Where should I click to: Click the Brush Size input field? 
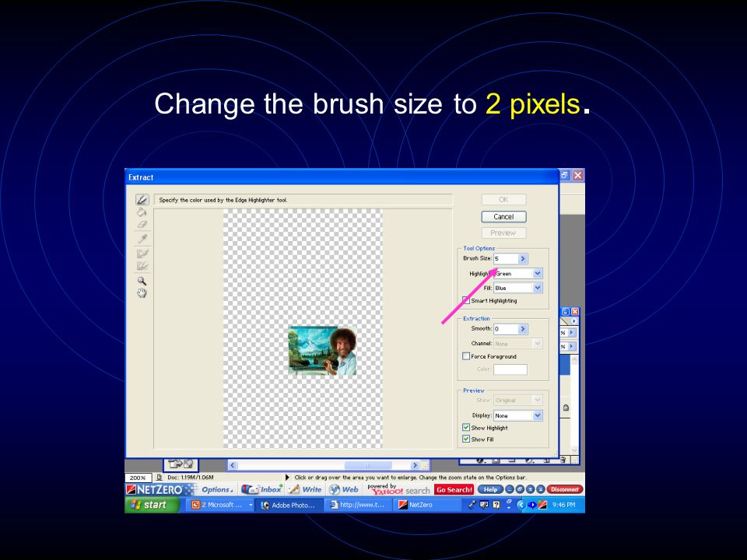tap(506, 258)
